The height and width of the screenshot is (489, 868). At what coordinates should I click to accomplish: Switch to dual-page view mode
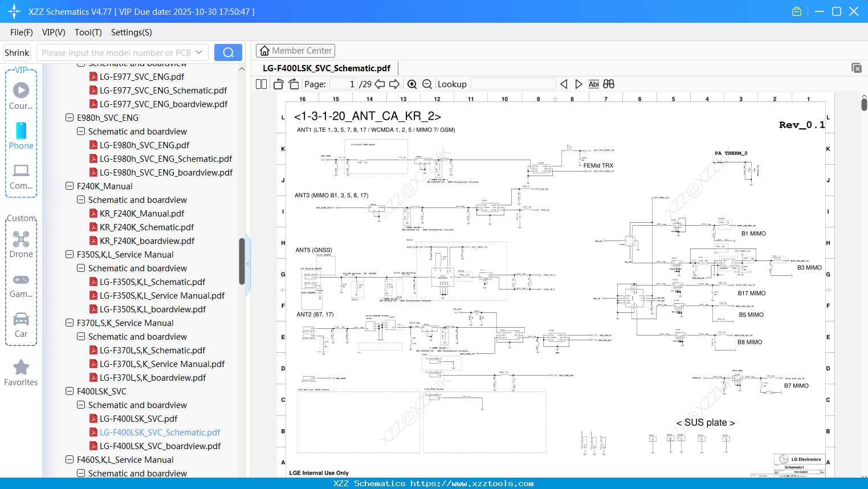[260, 84]
